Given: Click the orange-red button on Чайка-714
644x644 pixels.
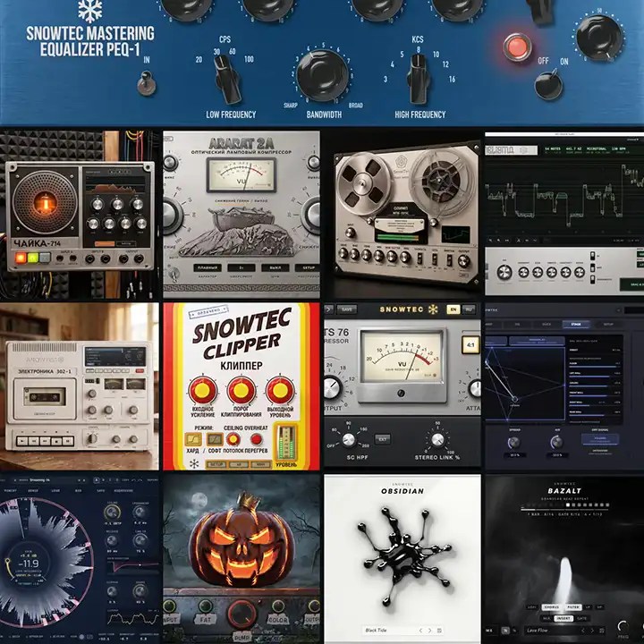Looking at the screenshot, I should pyautogui.click(x=21, y=258).
